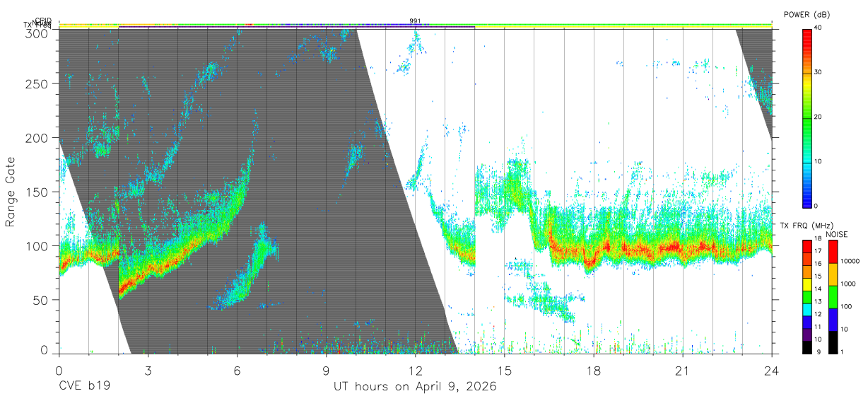Viewport: 868px width, 401px height.
Task: Select cyan segment of TX FRQ legend
Action: pos(807,309)
